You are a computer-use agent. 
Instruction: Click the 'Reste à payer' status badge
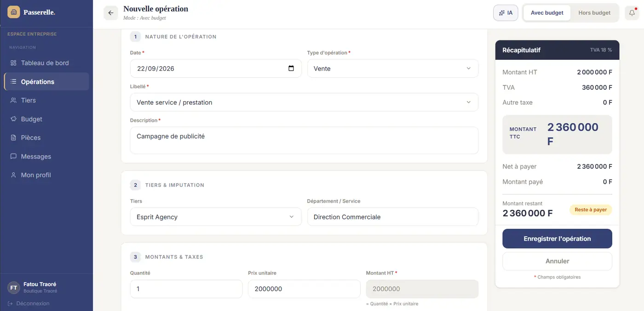pos(591,210)
